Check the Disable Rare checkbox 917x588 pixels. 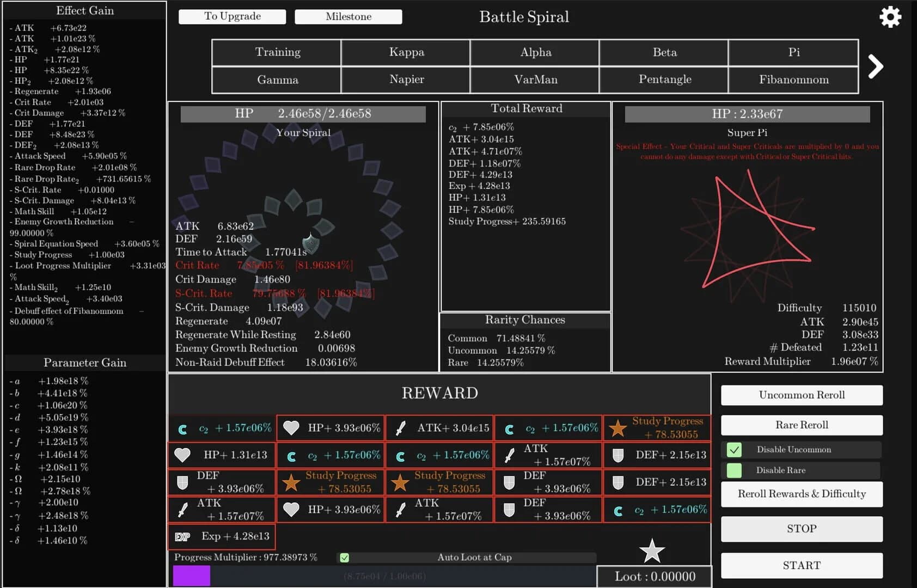pyautogui.click(x=735, y=470)
